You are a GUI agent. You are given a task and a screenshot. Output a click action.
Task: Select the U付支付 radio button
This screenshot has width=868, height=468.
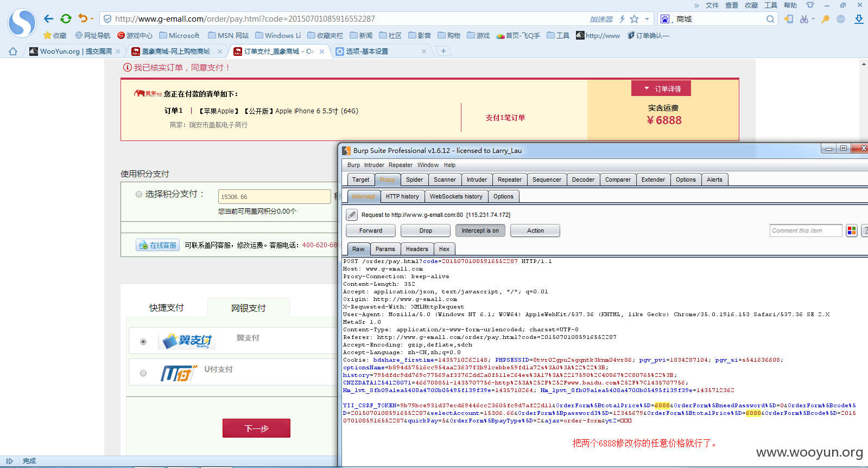click(143, 373)
